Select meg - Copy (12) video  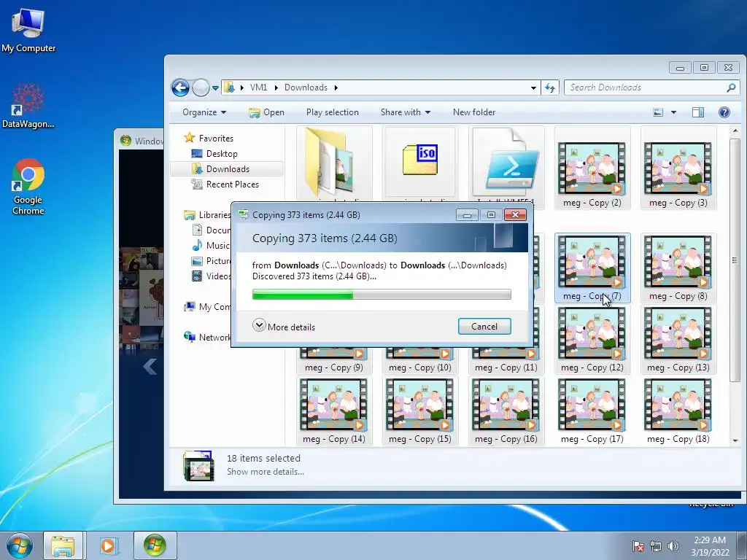click(592, 340)
